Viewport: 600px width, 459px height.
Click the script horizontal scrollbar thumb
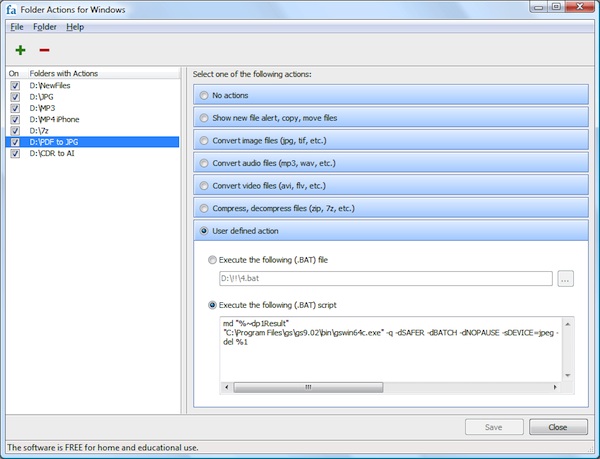coord(308,387)
